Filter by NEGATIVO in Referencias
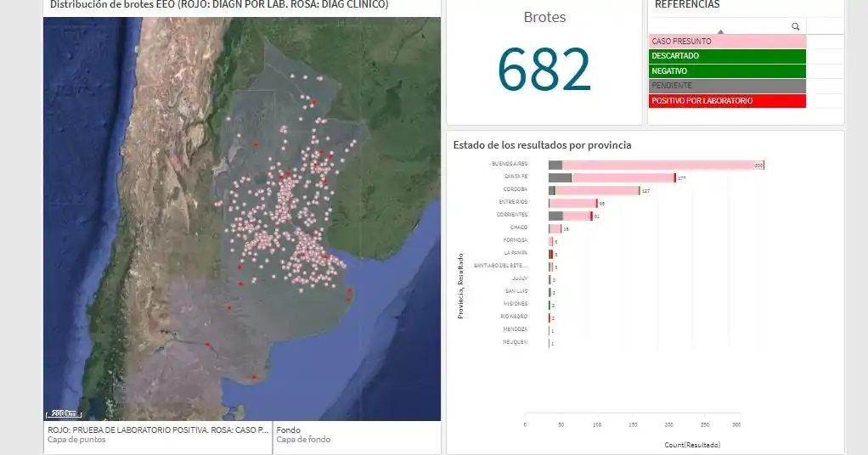This screenshot has width=868, height=455. [x=727, y=70]
